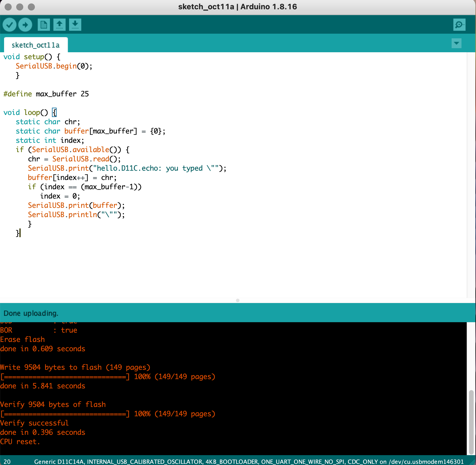Click the final closing brace of loop

coord(18,233)
